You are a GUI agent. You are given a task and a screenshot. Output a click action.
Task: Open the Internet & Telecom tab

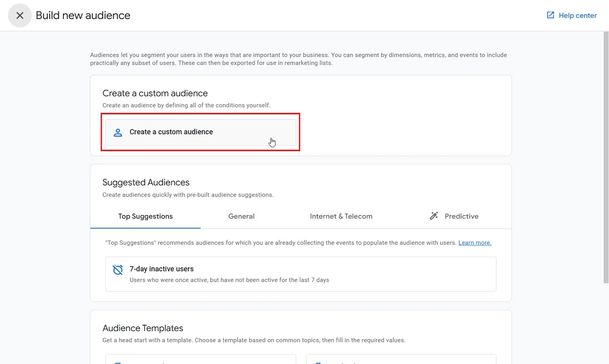pyautogui.click(x=341, y=216)
